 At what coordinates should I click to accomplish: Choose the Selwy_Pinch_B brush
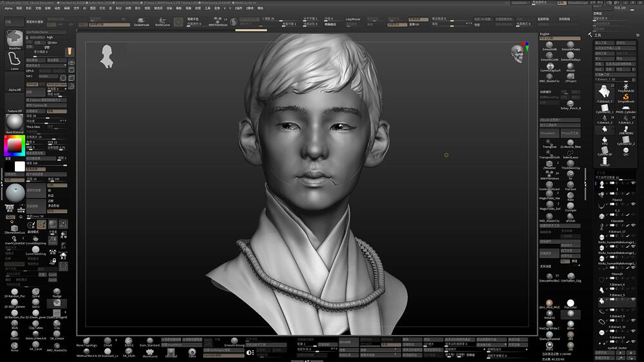[571, 105]
